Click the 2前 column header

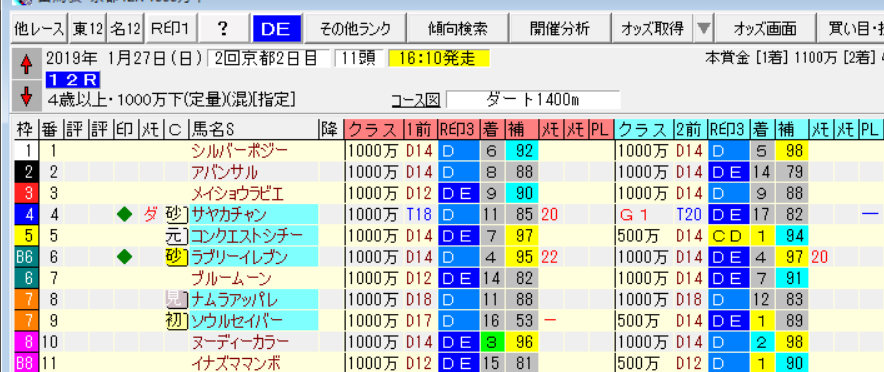[x=690, y=130]
